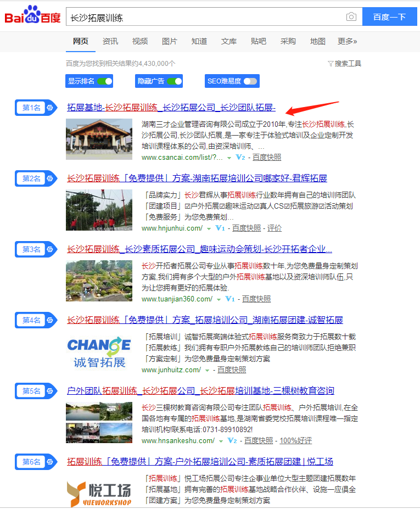Switch to the 采购 tab
Viewport: 420px width, 509px height.
(288, 41)
